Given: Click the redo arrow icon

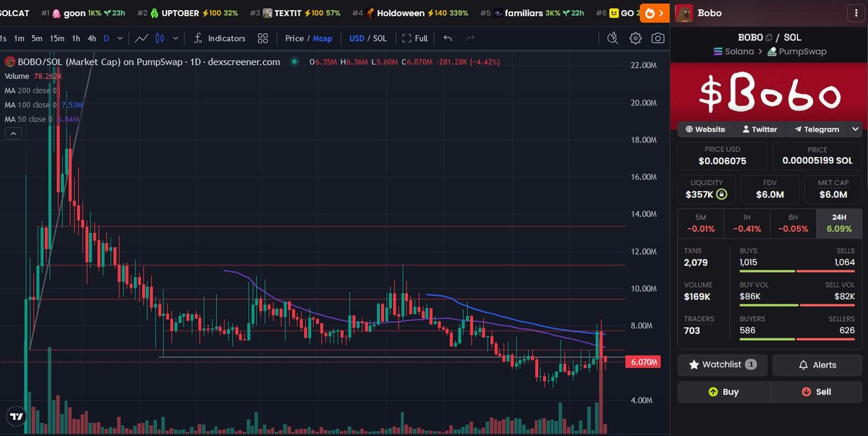Looking at the screenshot, I should (471, 38).
